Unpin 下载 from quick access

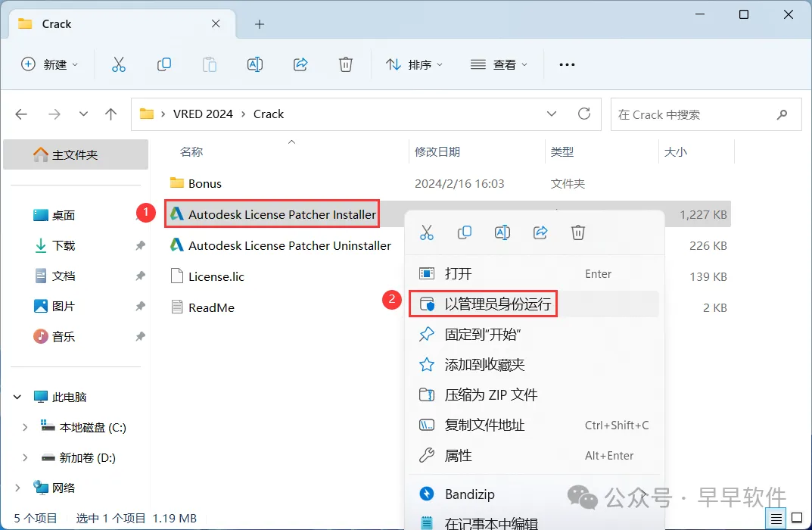point(140,245)
